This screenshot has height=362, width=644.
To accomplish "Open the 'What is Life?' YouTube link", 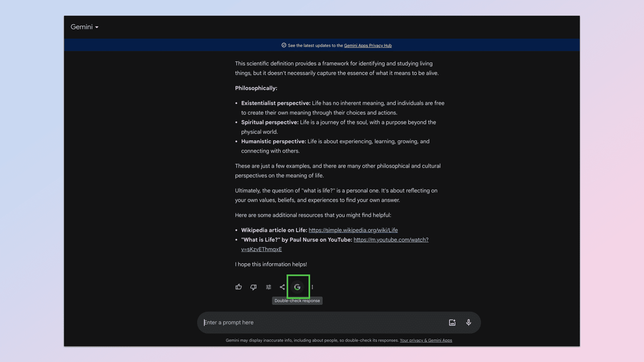I will (391, 239).
